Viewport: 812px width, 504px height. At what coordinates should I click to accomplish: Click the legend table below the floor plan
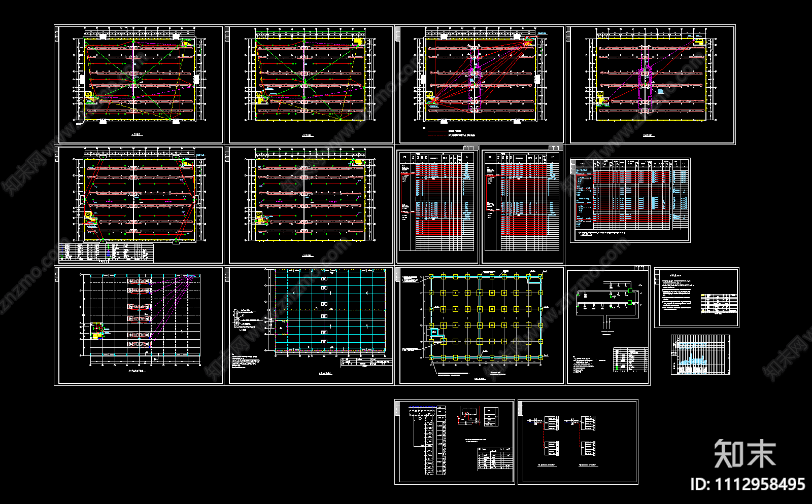coord(107,252)
